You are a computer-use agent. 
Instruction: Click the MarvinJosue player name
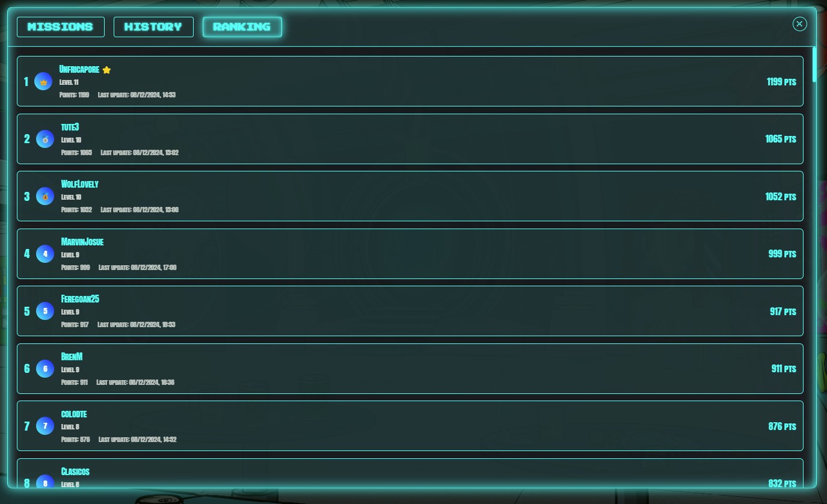[x=82, y=242]
